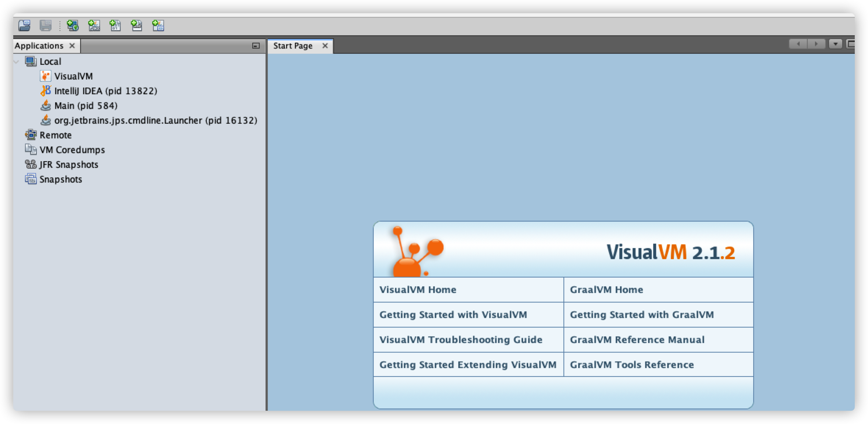Image resolution: width=868 pixels, height=424 pixels.
Task: Open the VisualVM Troubleshooting Guide link
Action: (460, 340)
